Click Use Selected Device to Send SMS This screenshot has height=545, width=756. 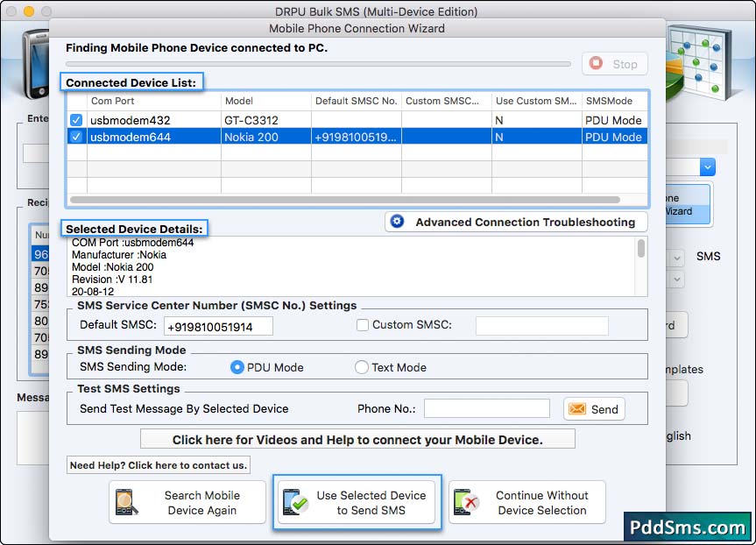coord(357,503)
